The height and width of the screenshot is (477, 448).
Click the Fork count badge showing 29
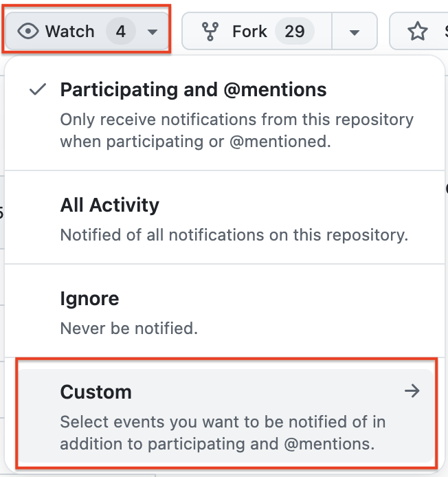294,32
